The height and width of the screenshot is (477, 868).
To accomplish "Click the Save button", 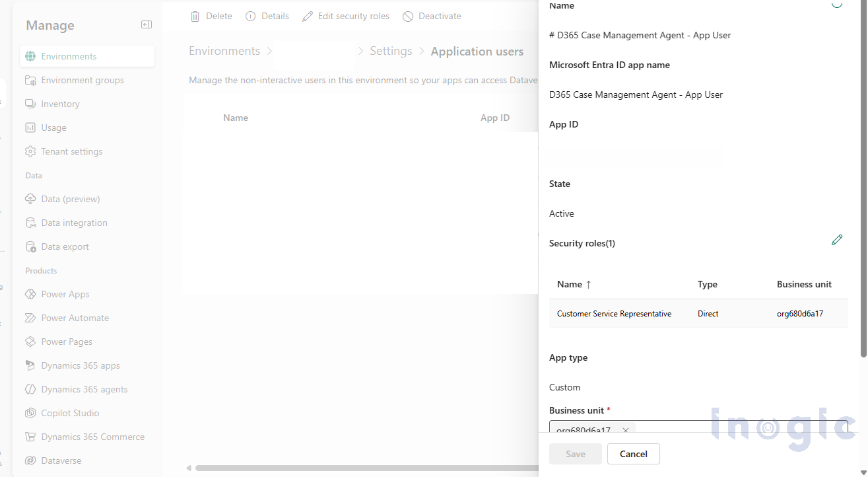I will click(576, 454).
